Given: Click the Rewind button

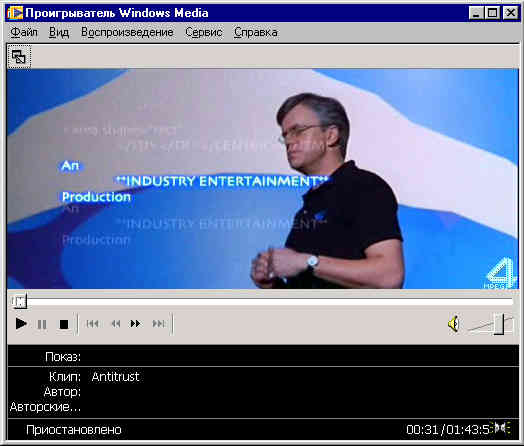Looking at the screenshot, I should [x=115, y=324].
